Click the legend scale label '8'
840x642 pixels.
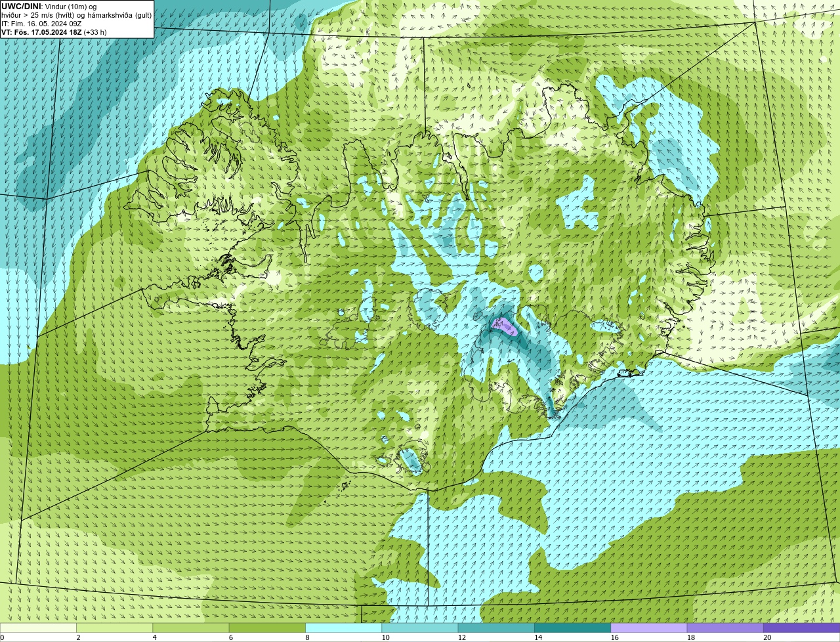coord(308,637)
